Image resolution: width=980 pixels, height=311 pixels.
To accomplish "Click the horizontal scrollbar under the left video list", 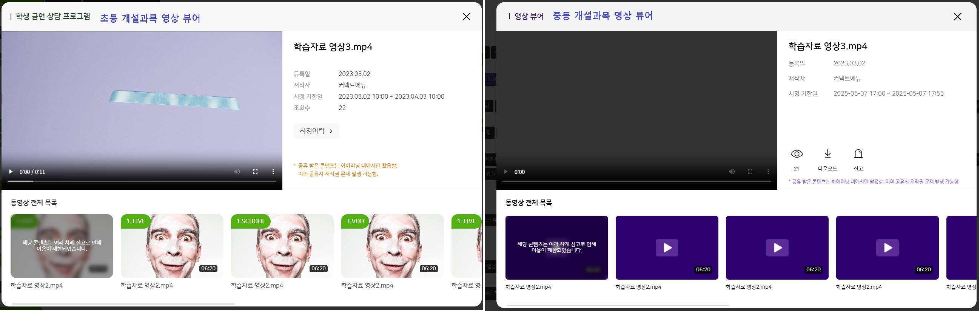I will pyautogui.click(x=123, y=304).
